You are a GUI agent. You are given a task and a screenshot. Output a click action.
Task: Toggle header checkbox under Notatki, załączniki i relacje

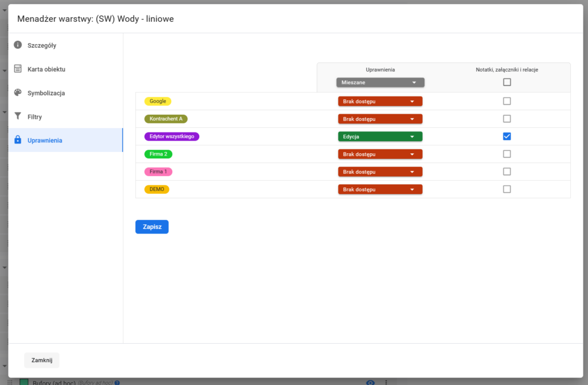tap(506, 82)
